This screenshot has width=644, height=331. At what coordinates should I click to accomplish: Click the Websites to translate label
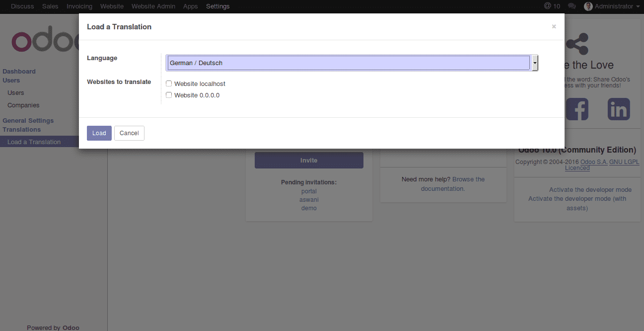[119, 82]
